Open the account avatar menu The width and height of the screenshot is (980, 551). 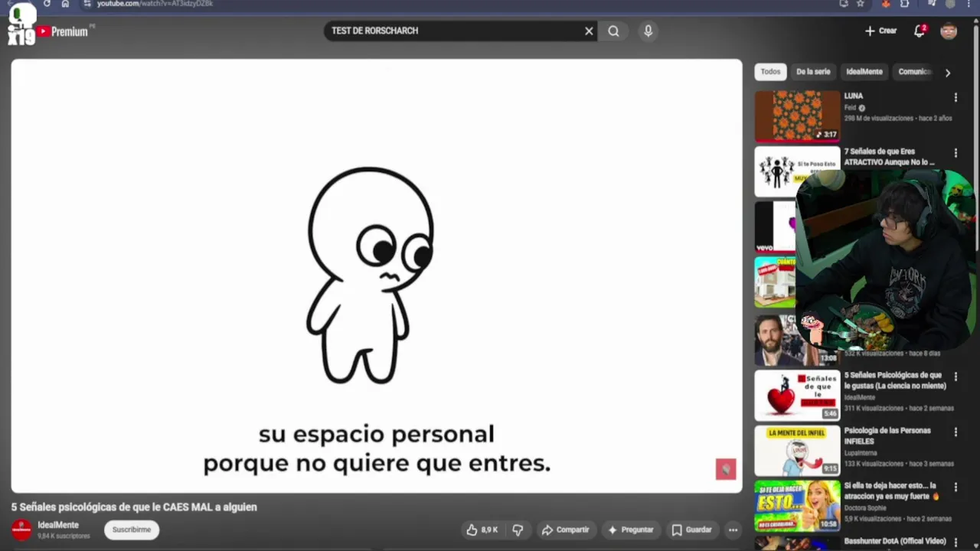tap(949, 31)
